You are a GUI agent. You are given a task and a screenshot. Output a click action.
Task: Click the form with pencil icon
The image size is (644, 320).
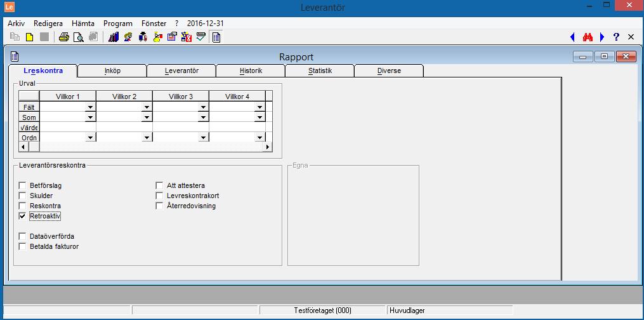point(172,37)
